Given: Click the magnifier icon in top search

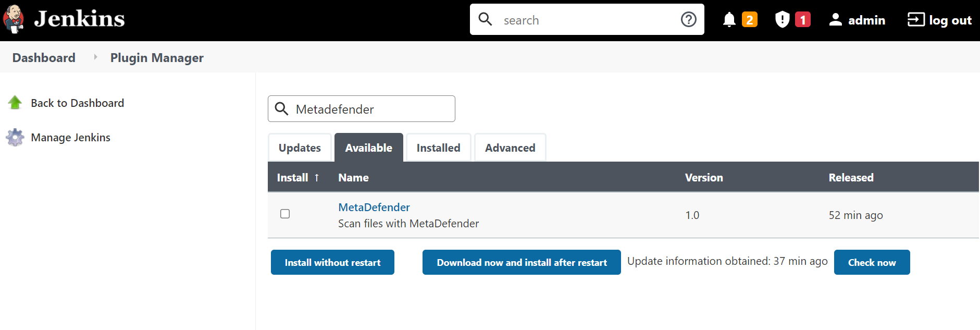Looking at the screenshot, I should 485,19.
